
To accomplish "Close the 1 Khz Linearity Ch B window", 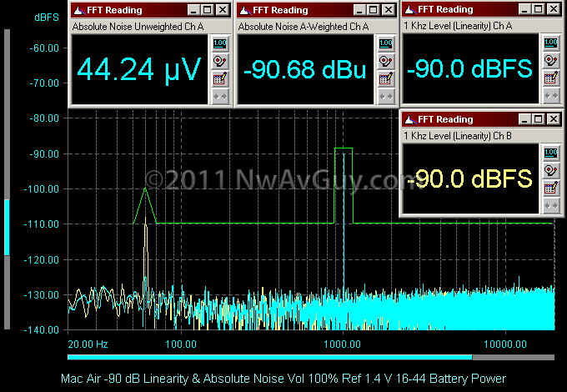I will pos(554,119).
